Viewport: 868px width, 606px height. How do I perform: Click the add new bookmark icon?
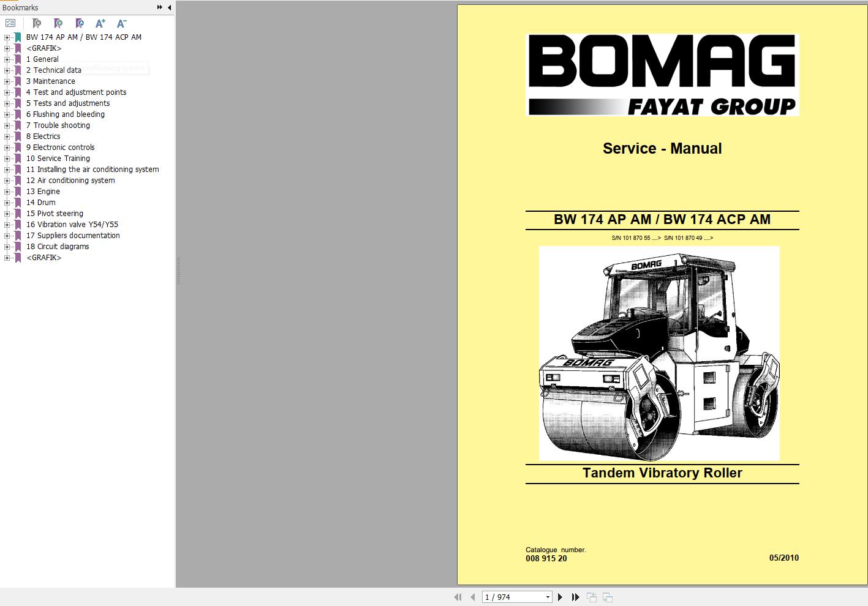tap(58, 23)
